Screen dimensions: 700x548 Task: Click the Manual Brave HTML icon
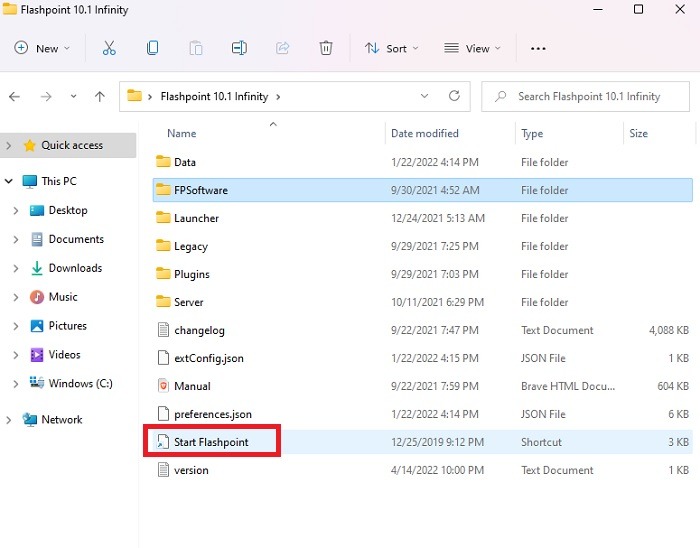pyautogui.click(x=163, y=386)
